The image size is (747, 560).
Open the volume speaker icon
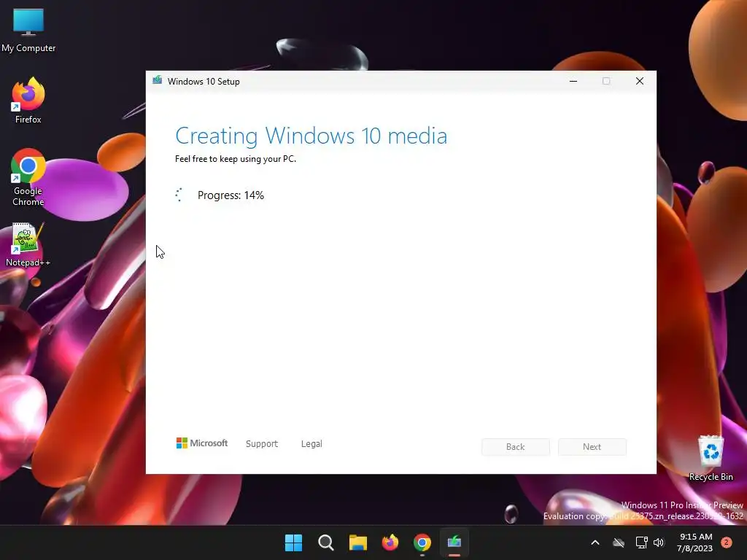click(659, 542)
